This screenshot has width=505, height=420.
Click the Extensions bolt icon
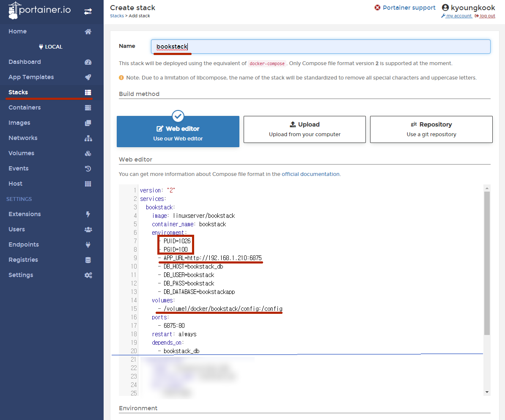tap(88, 214)
